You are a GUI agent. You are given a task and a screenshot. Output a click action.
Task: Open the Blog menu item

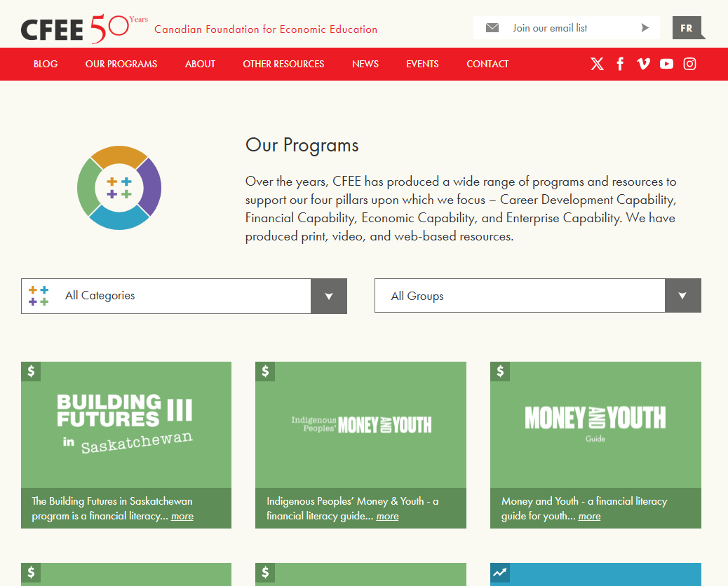click(x=46, y=64)
